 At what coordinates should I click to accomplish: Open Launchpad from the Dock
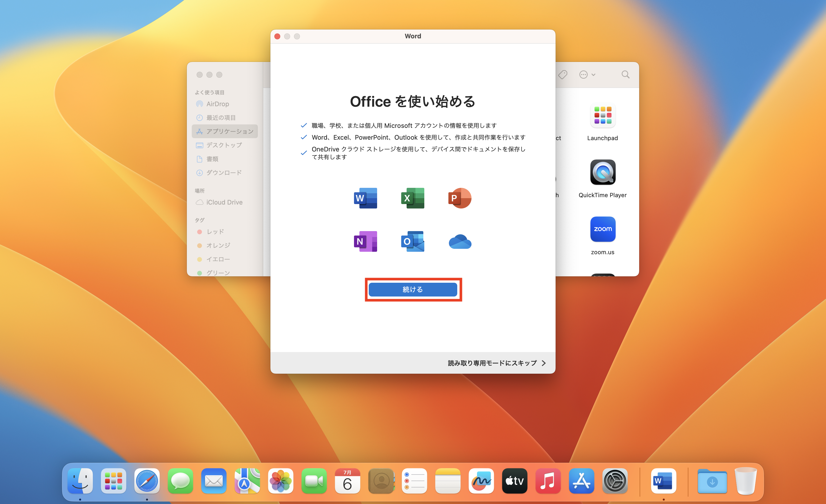114,481
